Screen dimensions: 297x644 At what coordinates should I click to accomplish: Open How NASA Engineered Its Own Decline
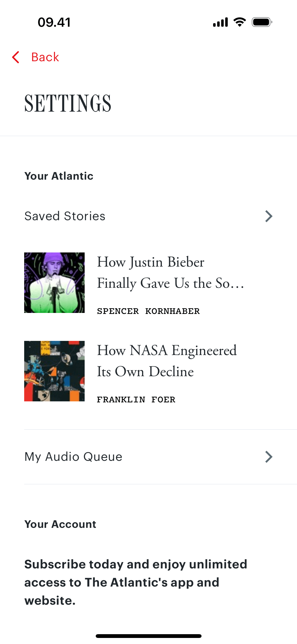point(167,361)
